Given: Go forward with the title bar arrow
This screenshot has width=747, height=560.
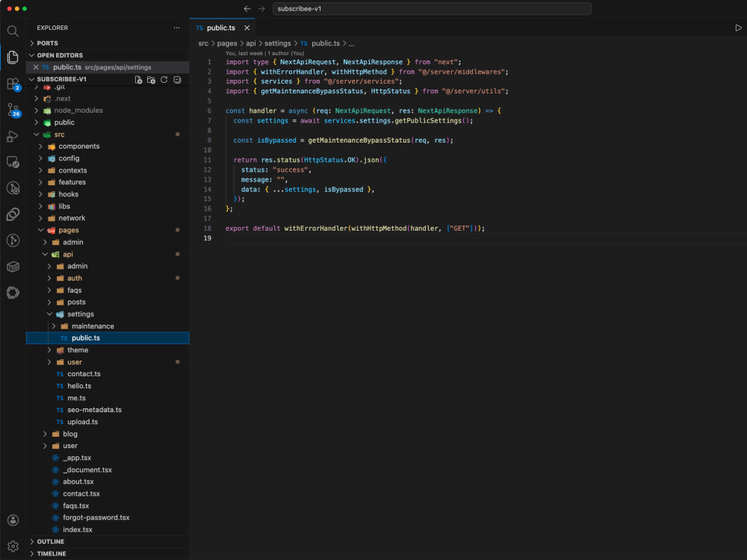Looking at the screenshot, I should 261,8.
